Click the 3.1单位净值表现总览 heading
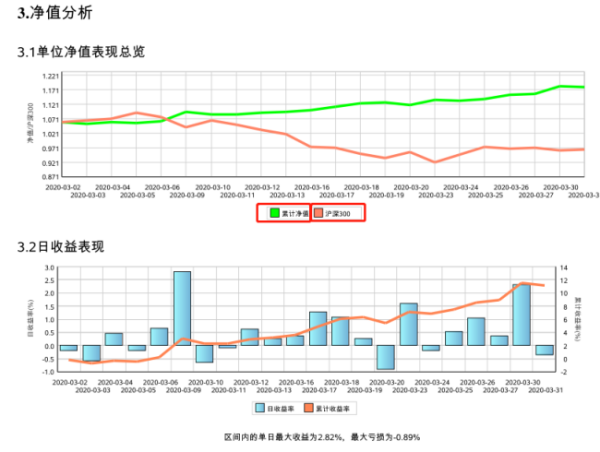The image size is (600, 452). (85, 52)
